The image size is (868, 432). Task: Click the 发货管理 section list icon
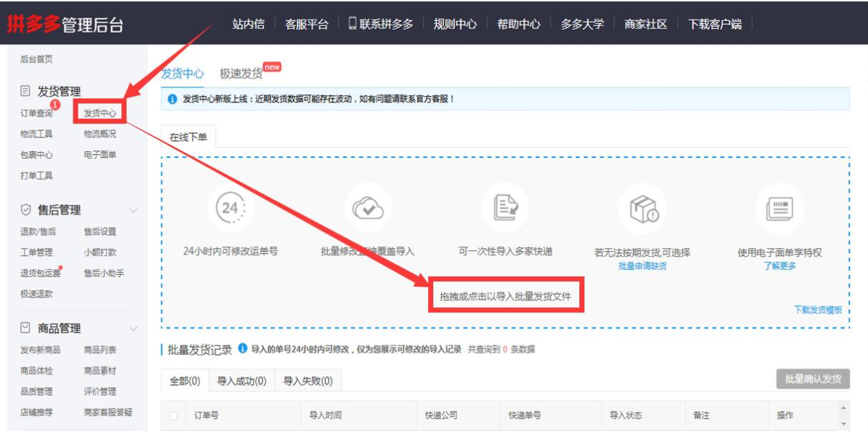point(25,92)
